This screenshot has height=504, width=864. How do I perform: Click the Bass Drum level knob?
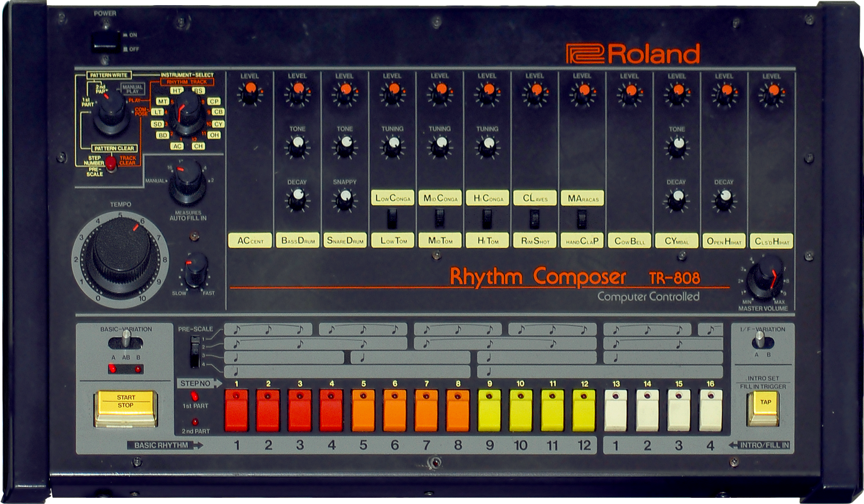pyautogui.click(x=297, y=93)
